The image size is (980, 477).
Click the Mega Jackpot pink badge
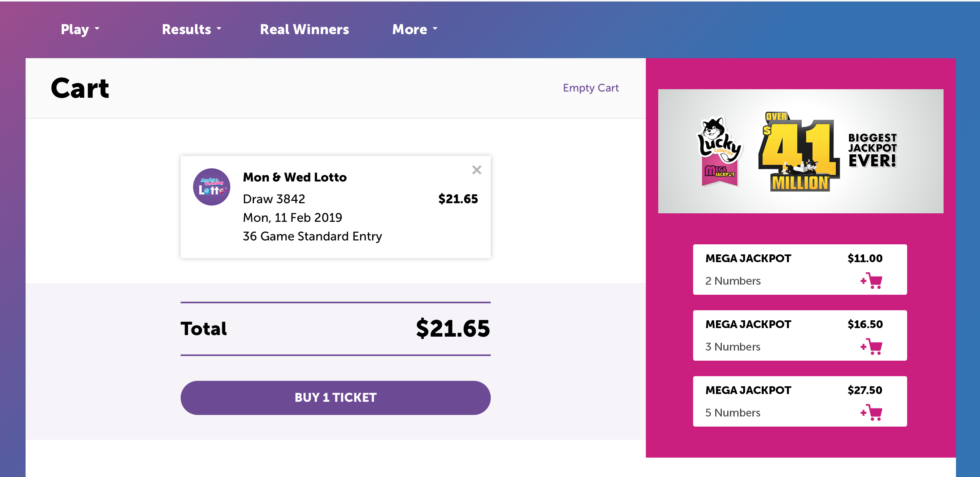719,173
